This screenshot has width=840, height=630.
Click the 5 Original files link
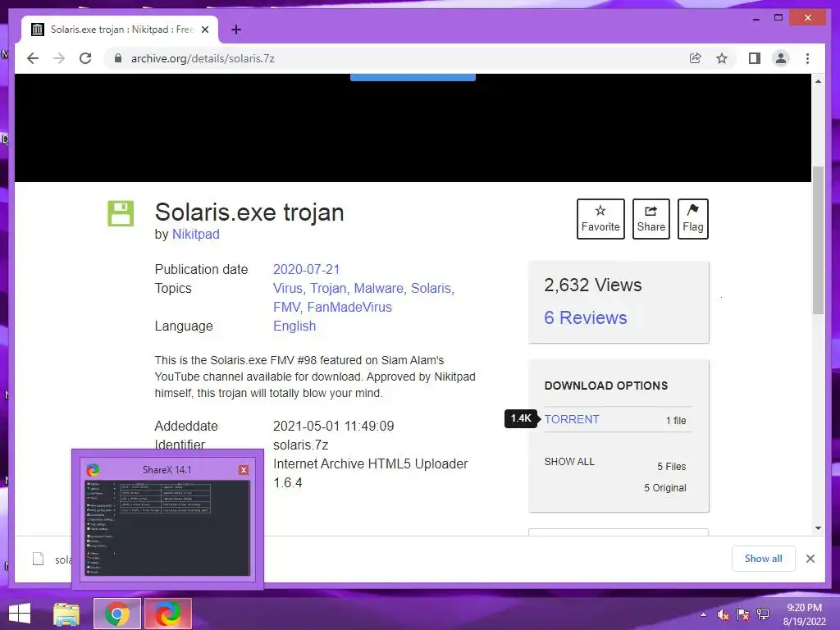coord(664,487)
